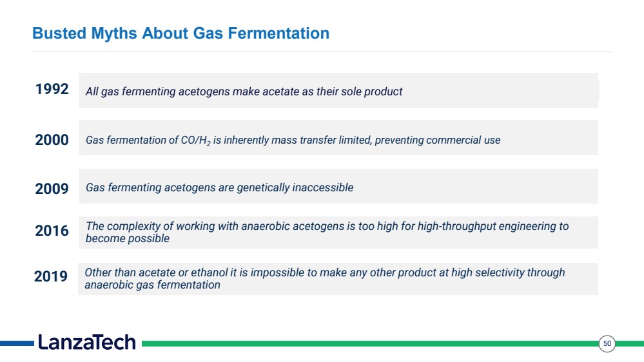Screen dimensions: 644x362
Task: Select the mass transfer limited myth box
Action: point(338,137)
